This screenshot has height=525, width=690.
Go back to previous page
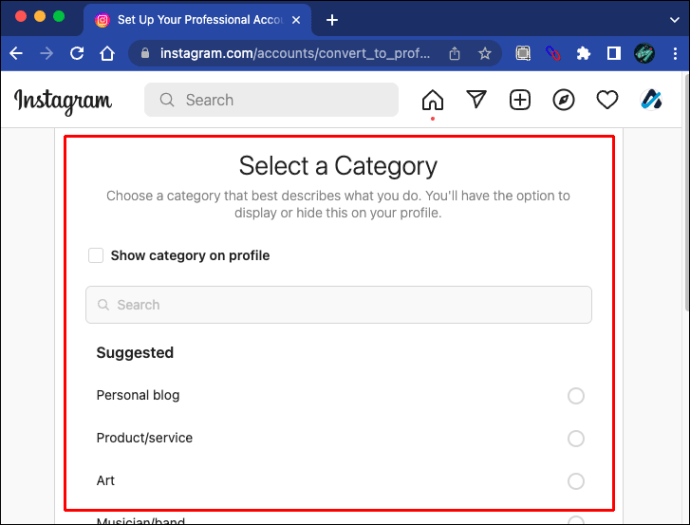(x=16, y=54)
